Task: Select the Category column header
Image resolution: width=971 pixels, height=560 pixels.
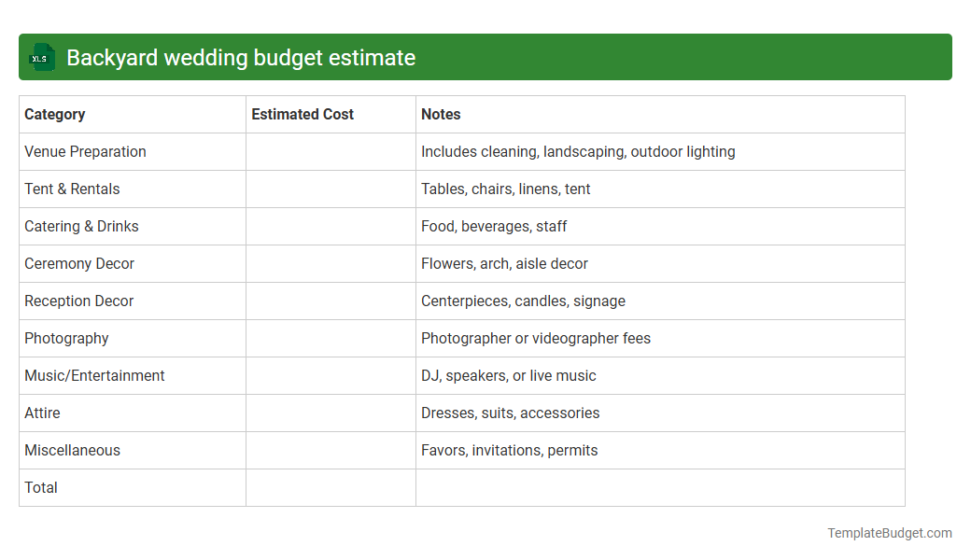Action: click(55, 114)
